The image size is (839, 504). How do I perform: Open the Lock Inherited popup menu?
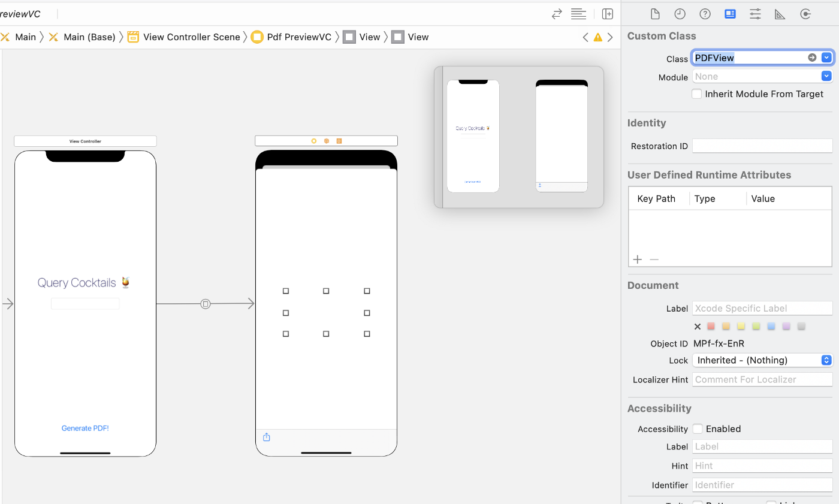pyautogui.click(x=762, y=360)
